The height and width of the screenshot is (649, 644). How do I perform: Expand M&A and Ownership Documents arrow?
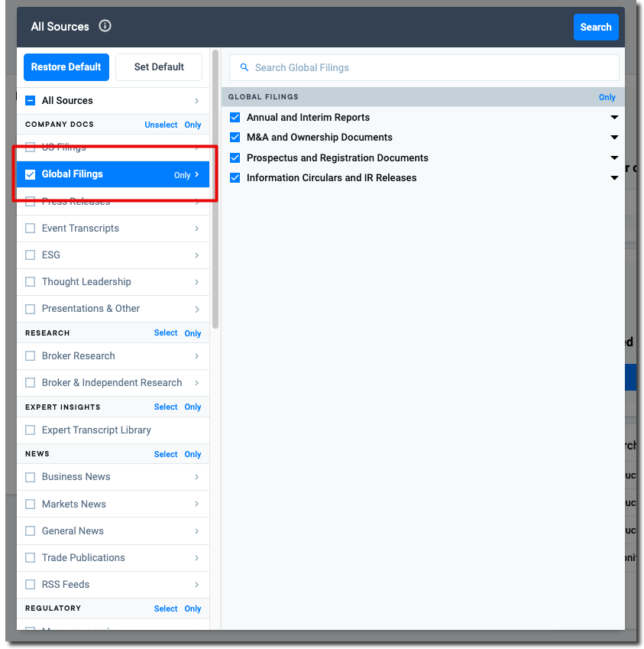click(614, 138)
